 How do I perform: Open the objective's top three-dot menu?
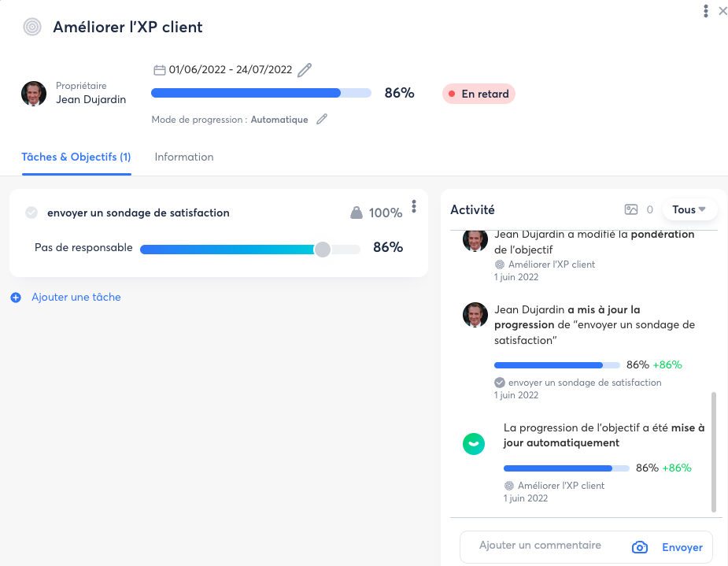tap(705, 11)
